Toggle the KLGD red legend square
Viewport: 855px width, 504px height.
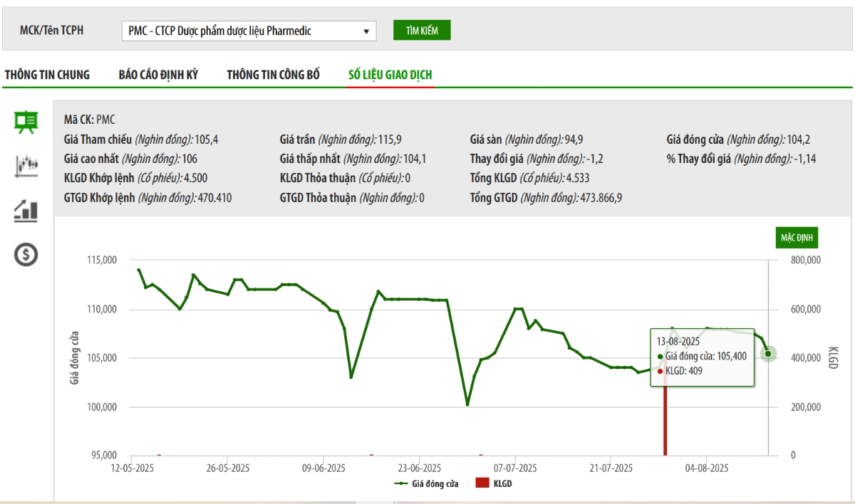coord(482,483)
